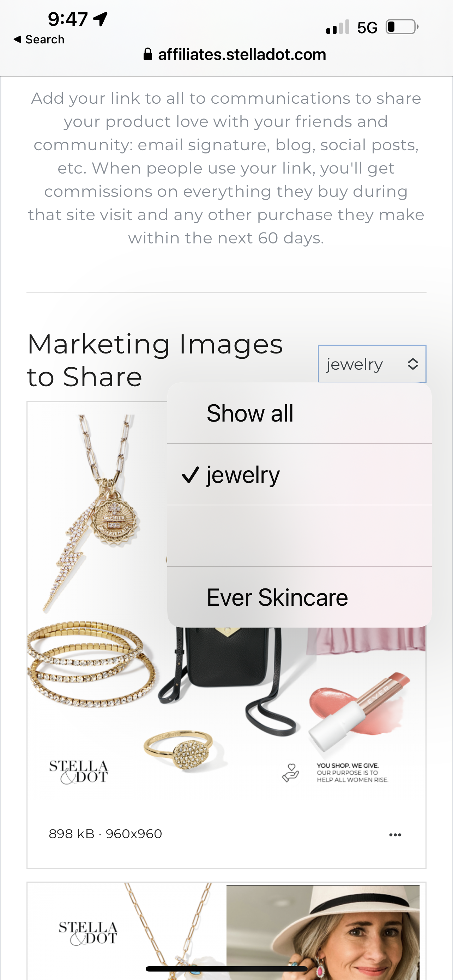453x980 pixels.
Task: Tap the 898 kB 960x960 file info text
Action: [105, 834]
